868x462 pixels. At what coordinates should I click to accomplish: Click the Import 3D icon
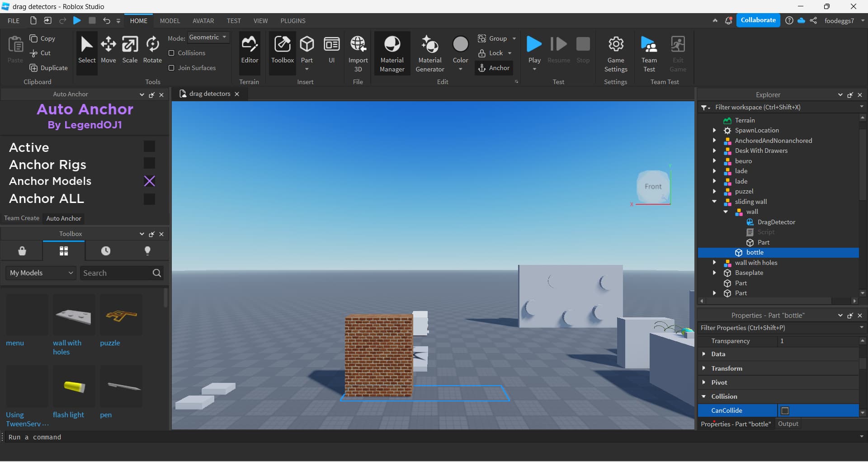click(x=358, y=53)
